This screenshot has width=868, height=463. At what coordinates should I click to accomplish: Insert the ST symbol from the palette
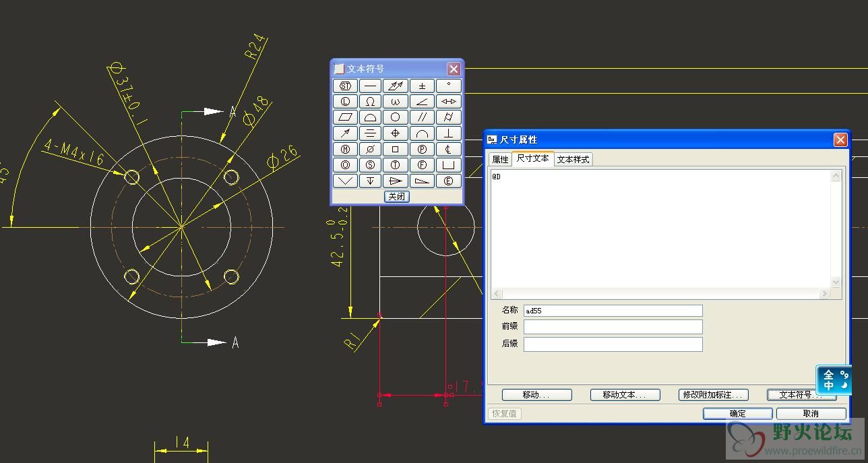[x=345, y=86]
